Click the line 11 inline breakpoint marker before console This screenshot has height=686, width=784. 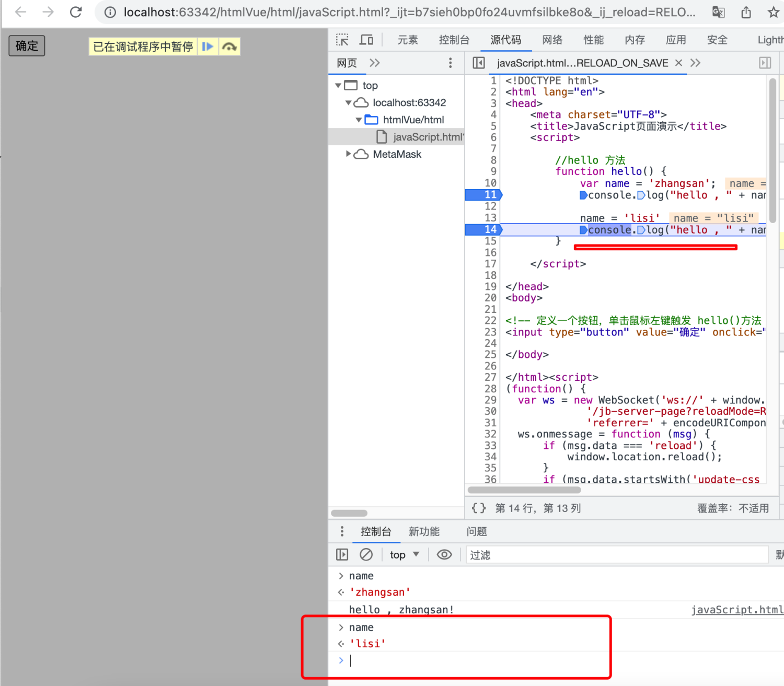click(x=583, y=195)
